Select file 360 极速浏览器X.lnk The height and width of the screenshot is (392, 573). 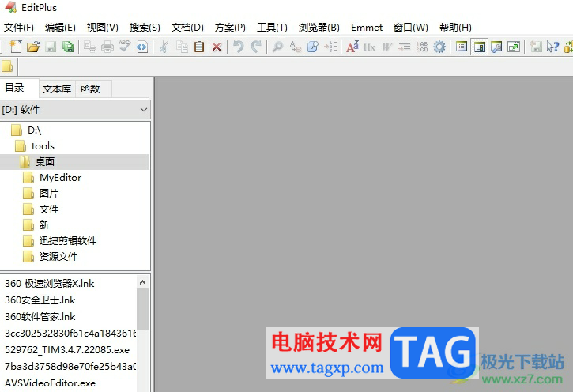click(x=50, y=284)
